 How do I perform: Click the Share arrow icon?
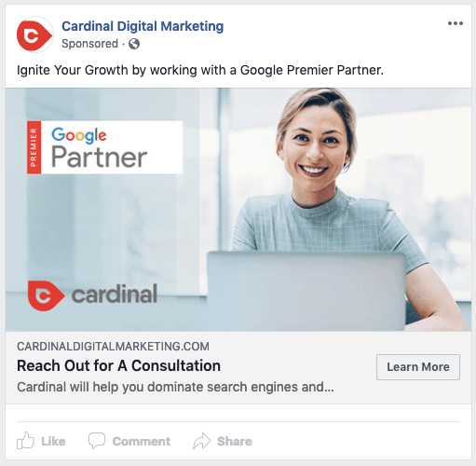tap(202, 441)
